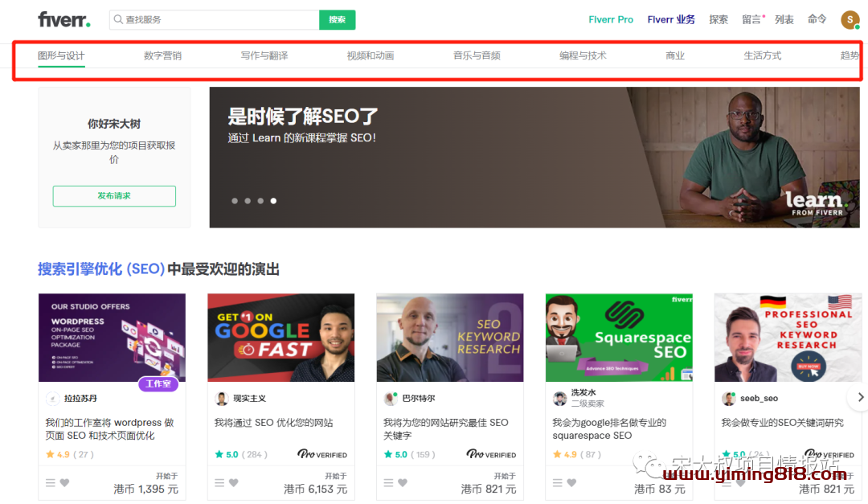Select the fourth carousel dot on the banner

pos(273,200)
